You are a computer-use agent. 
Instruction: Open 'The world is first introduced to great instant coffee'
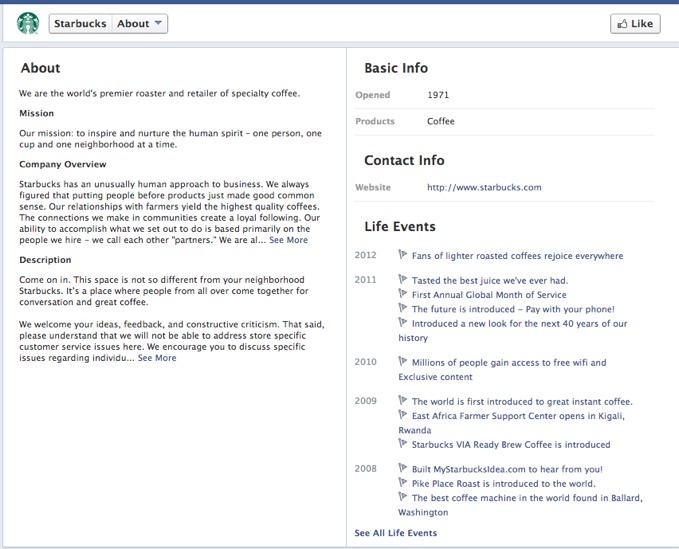pos(522,402)
